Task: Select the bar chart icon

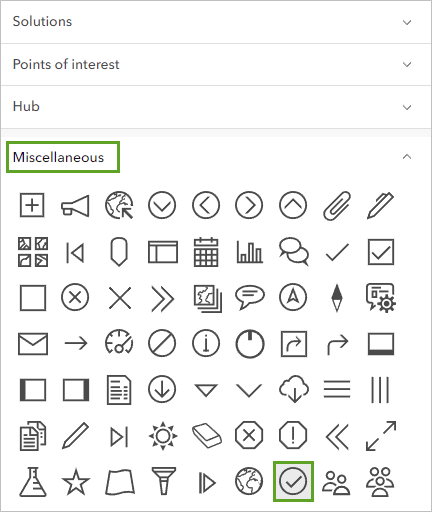Action: tap(250, 252)
